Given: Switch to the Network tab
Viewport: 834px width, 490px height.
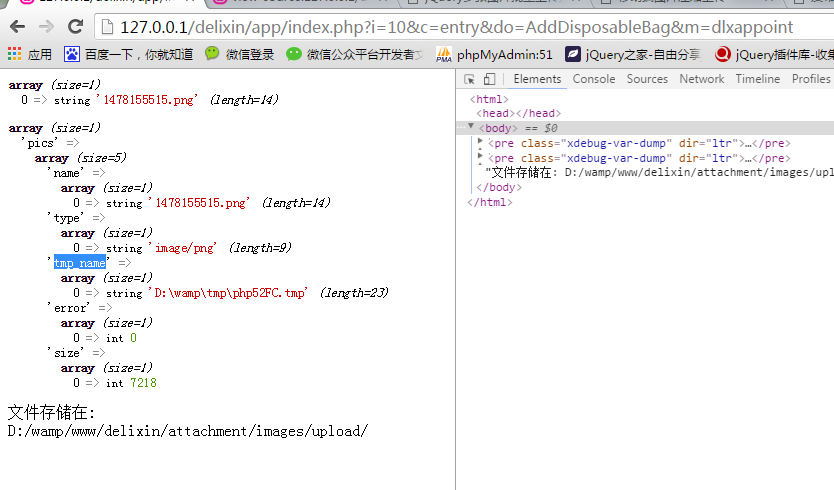Looking at the screenshot, I should pyautogui.click(x=701, y=79).
